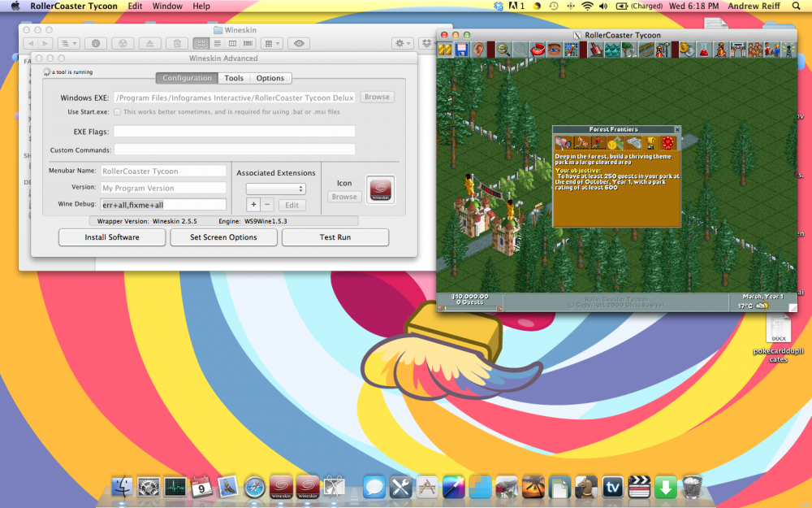The height and width of the screenshot is (508, 812).
Task: Click the Test Run button
Action: [335, 237]
